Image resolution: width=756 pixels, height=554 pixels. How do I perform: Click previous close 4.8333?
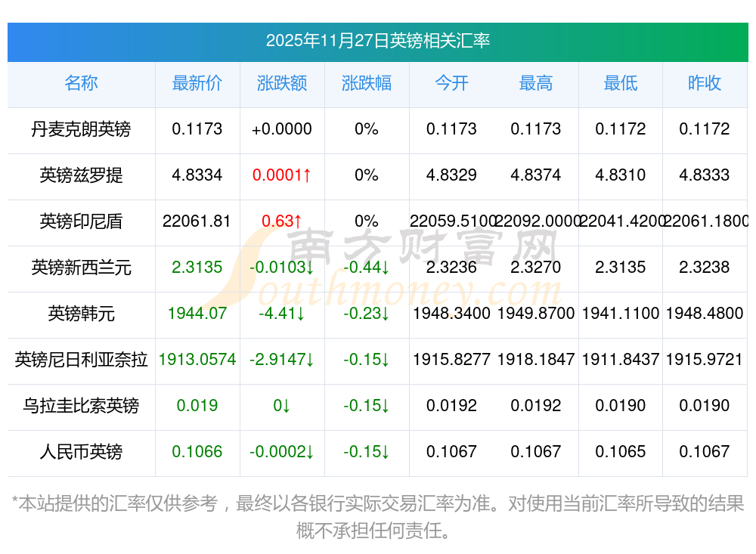pyautogui.click(x=705, y=175)
